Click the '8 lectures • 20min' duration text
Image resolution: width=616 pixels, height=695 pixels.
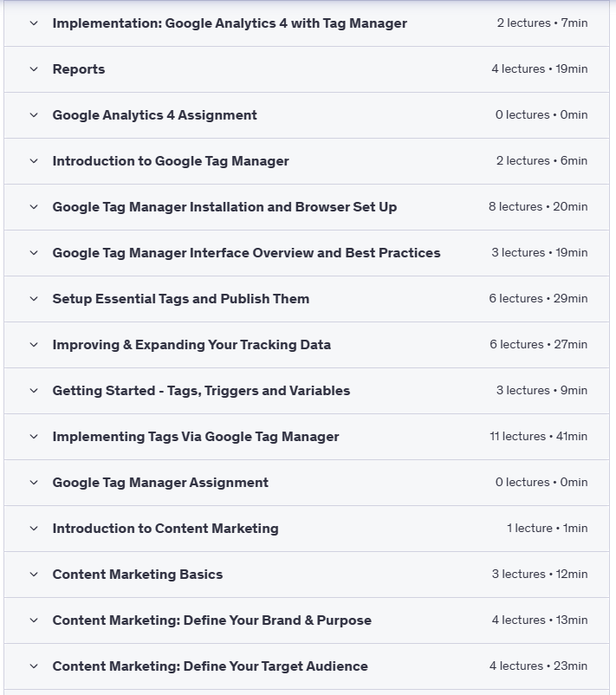538,207
